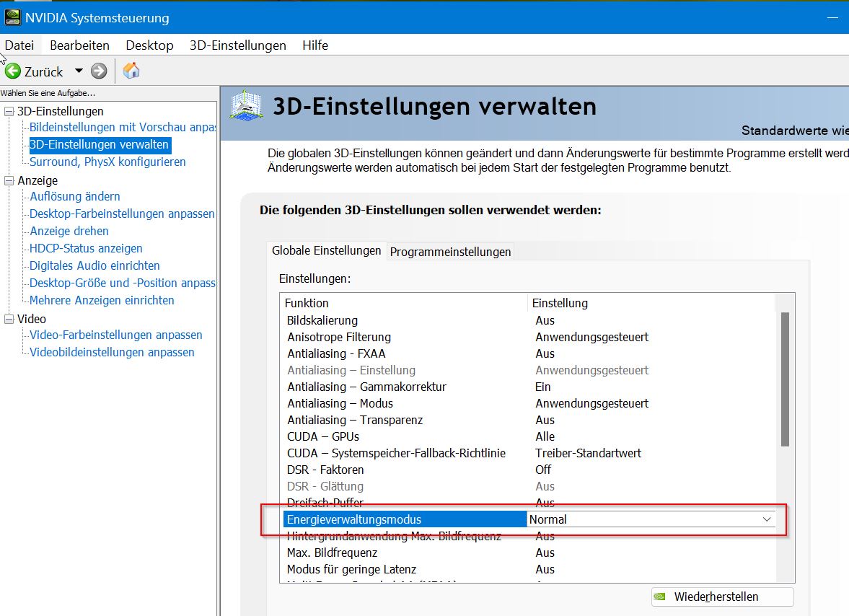Collapse the Video tree node
849x616 pixels.
pyautogui.click(x=9, y=319)
